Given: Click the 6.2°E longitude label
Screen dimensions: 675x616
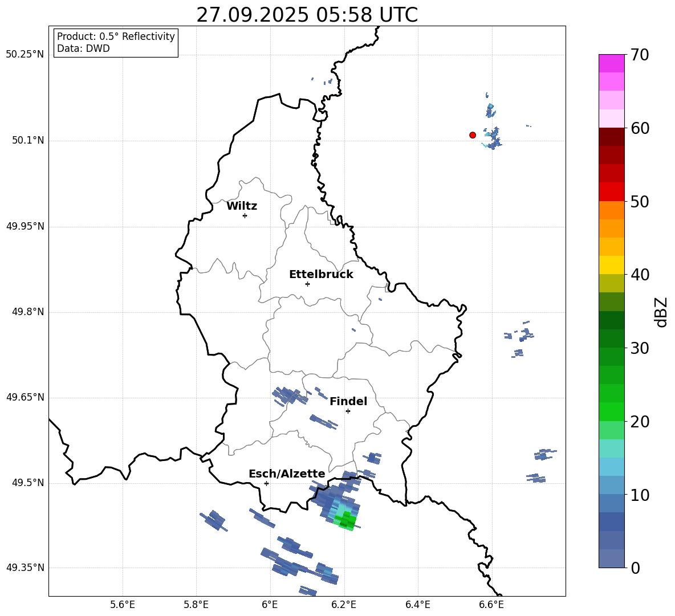Looking at the screenshot, I should 344,605.
